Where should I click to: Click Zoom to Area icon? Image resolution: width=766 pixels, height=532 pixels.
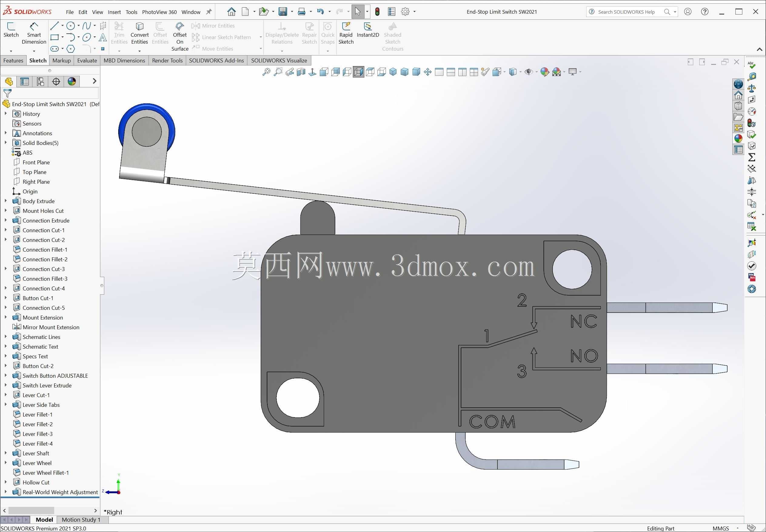(x=278, y=72)
